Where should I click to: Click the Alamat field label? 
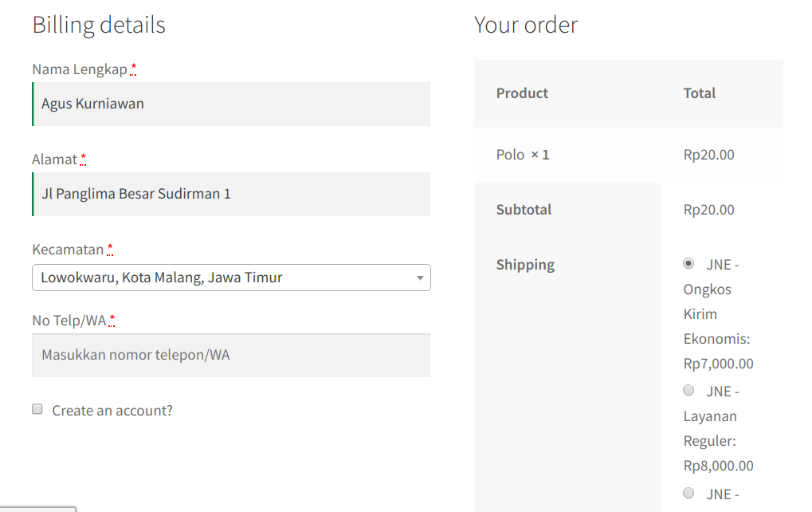(x=54, y=160)
